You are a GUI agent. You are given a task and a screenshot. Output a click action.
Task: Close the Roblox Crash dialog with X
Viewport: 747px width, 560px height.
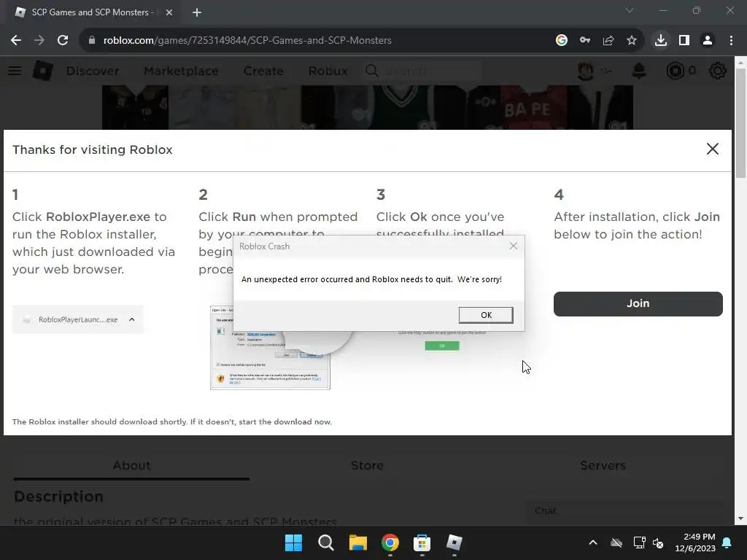tap(513, 246)
